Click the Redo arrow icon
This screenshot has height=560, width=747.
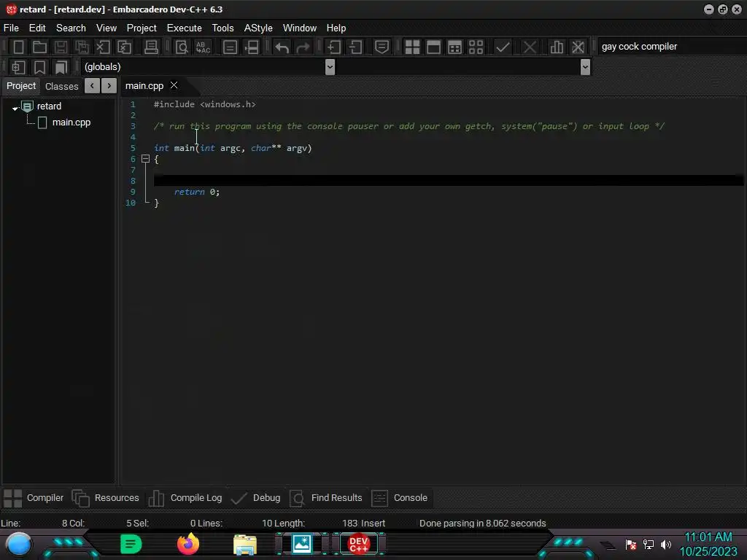tap(303, 47)
